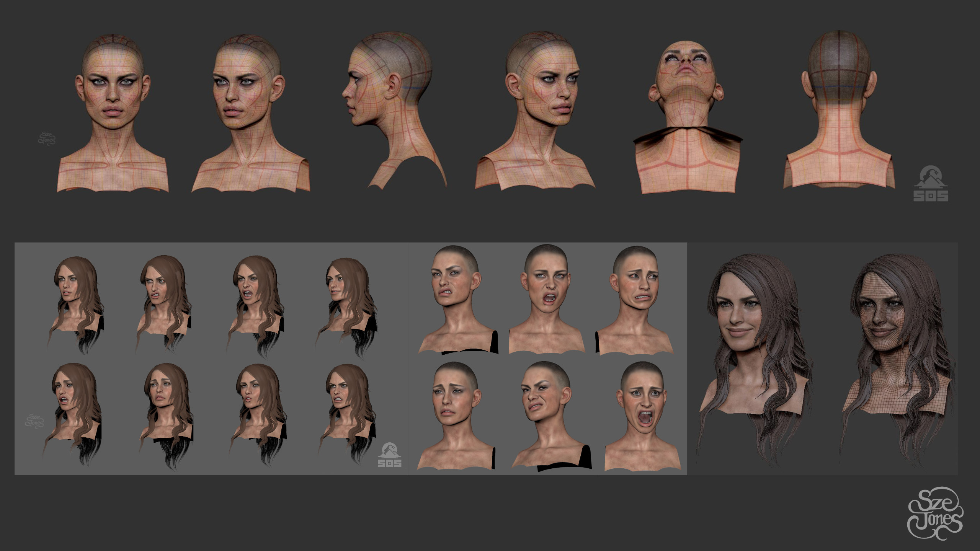980x551 pixels.
Task: Select the worried grimace shaved-head render
Action: pos(634,300)
